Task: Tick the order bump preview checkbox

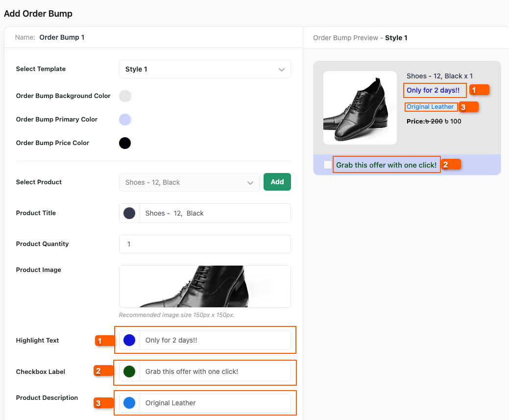Action: 328,165
